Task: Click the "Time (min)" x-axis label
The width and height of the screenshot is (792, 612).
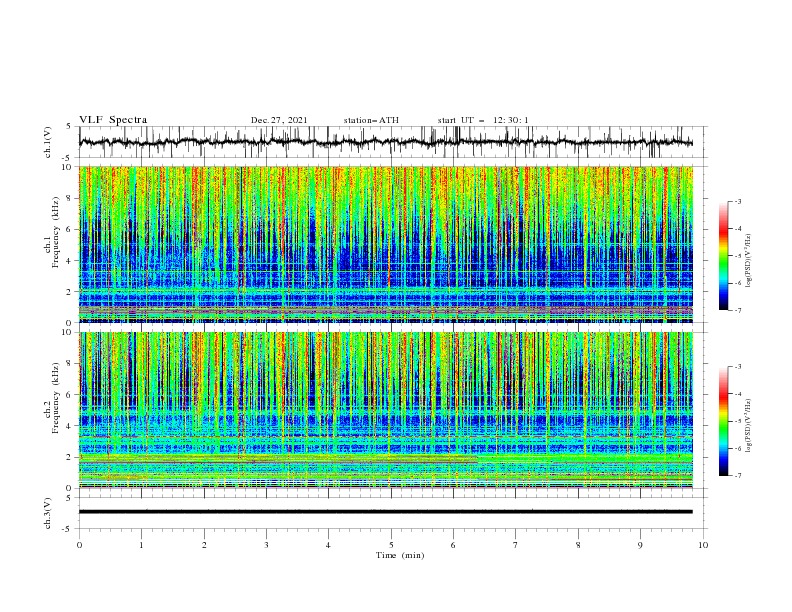Action: tap(400, 555)
